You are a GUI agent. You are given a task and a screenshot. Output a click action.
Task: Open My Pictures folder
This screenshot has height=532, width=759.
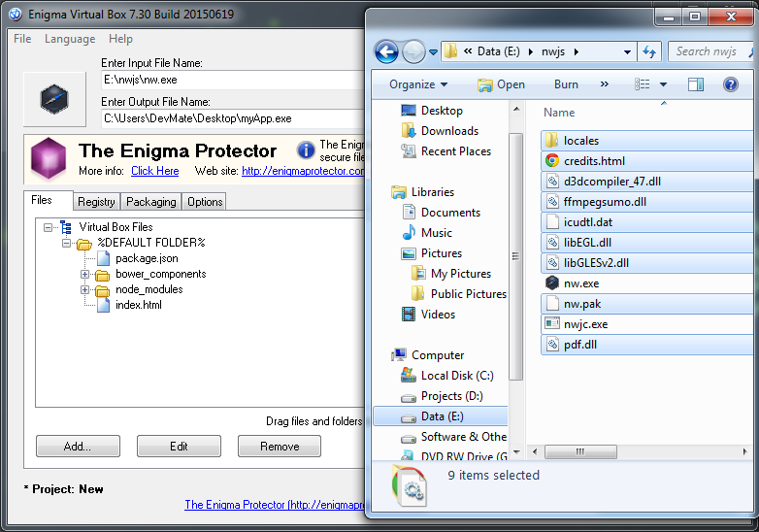[x=451, y=273]
